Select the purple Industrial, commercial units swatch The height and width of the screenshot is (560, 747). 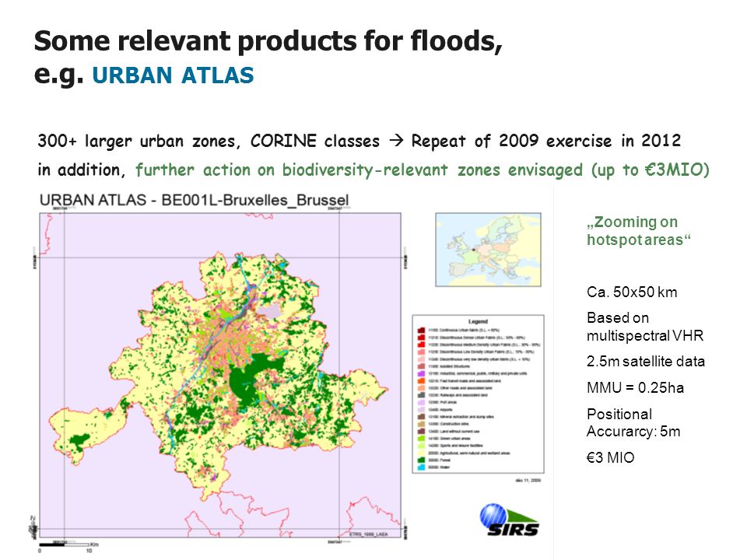(x=421, y=374)
